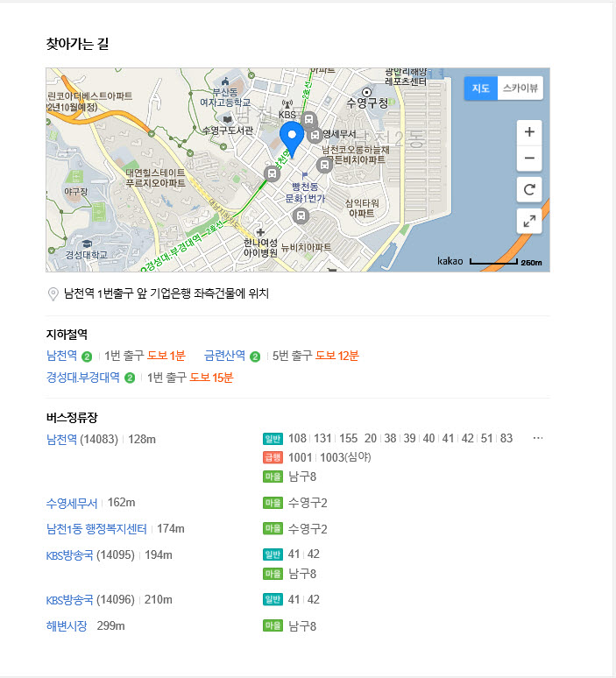
Task: Click the line 2 badge next to 남천역
Action: [x=87, y=357]
